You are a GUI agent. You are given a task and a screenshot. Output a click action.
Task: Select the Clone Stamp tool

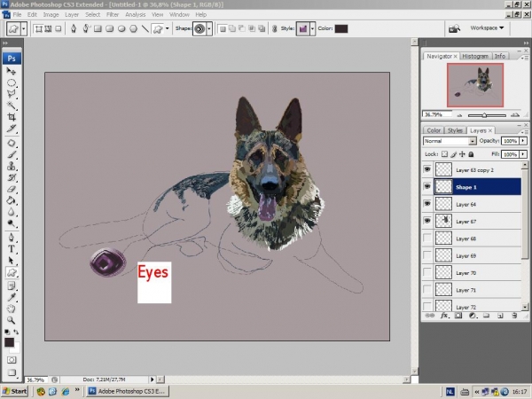pos(12,167)
